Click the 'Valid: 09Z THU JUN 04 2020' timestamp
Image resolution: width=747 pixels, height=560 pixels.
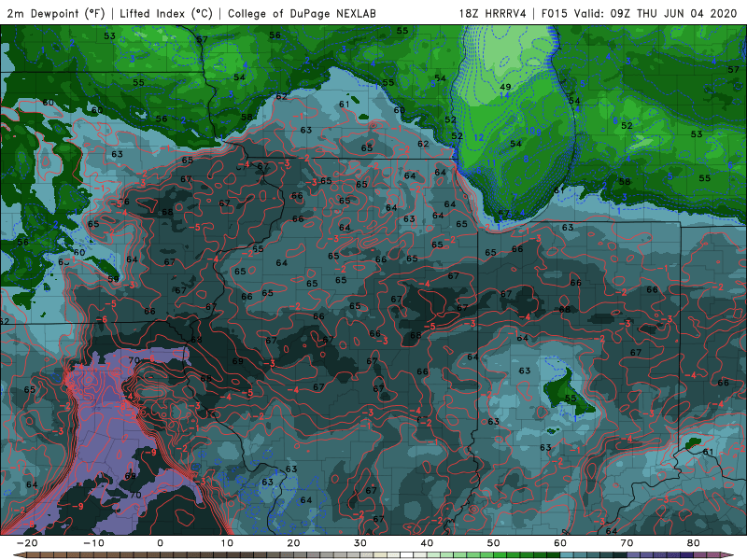point(655,14)
